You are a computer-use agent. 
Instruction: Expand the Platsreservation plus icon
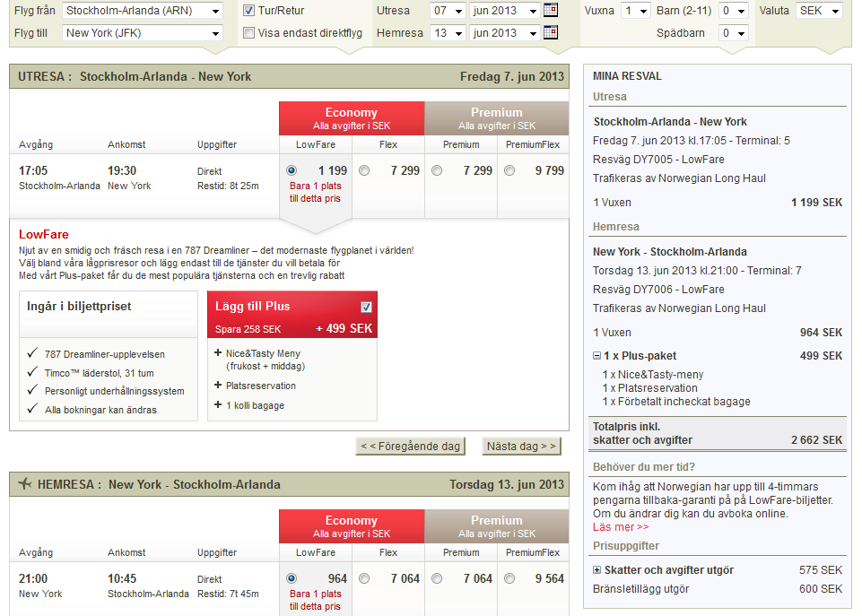click(x=218, y=386)
